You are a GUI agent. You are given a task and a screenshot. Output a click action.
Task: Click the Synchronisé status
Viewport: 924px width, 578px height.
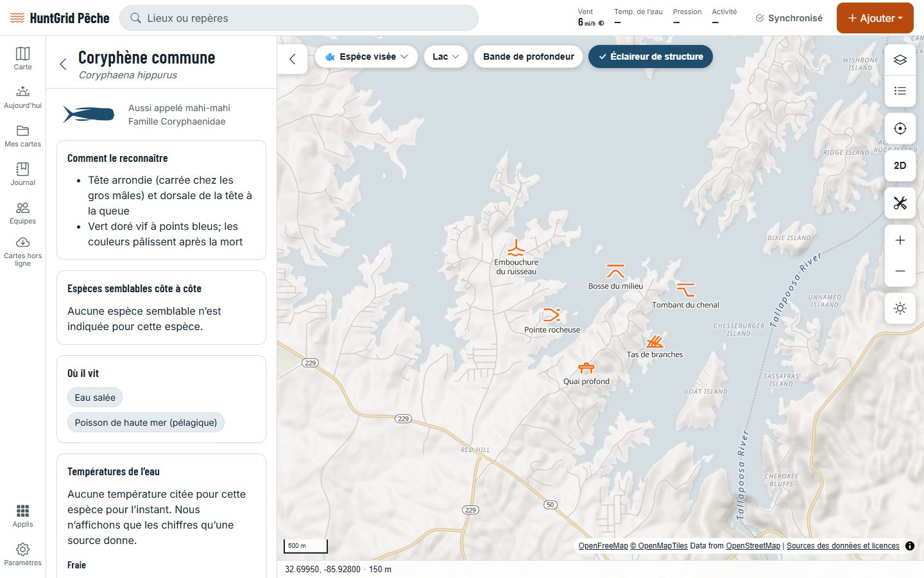tap(789, 18)
